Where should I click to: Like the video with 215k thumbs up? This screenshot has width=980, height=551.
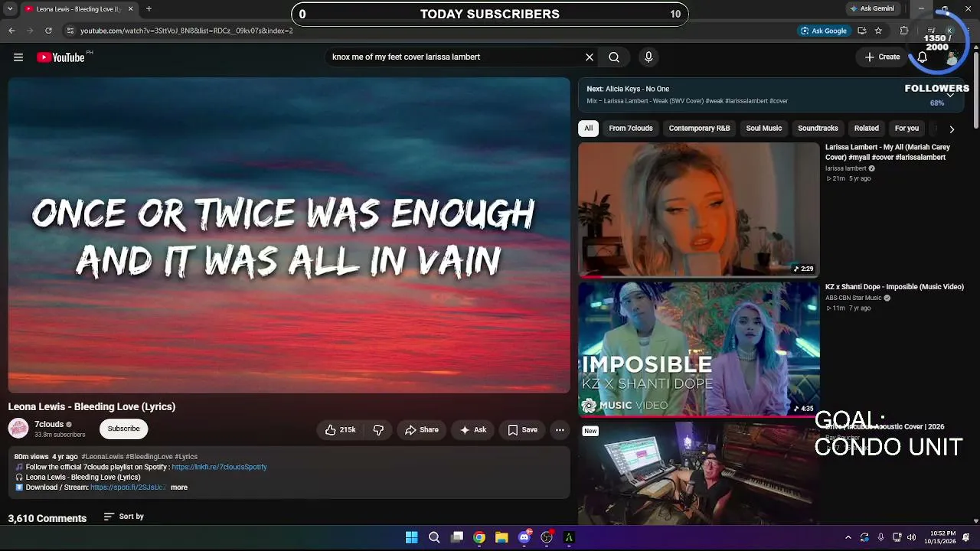[341, 430]
